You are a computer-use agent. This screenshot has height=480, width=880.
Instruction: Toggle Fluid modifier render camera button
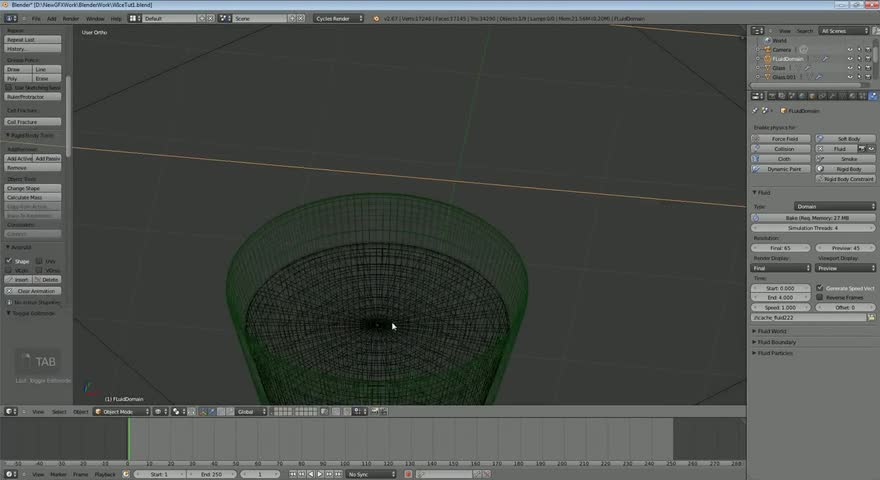pyautogui.click(x=861, y=149)
